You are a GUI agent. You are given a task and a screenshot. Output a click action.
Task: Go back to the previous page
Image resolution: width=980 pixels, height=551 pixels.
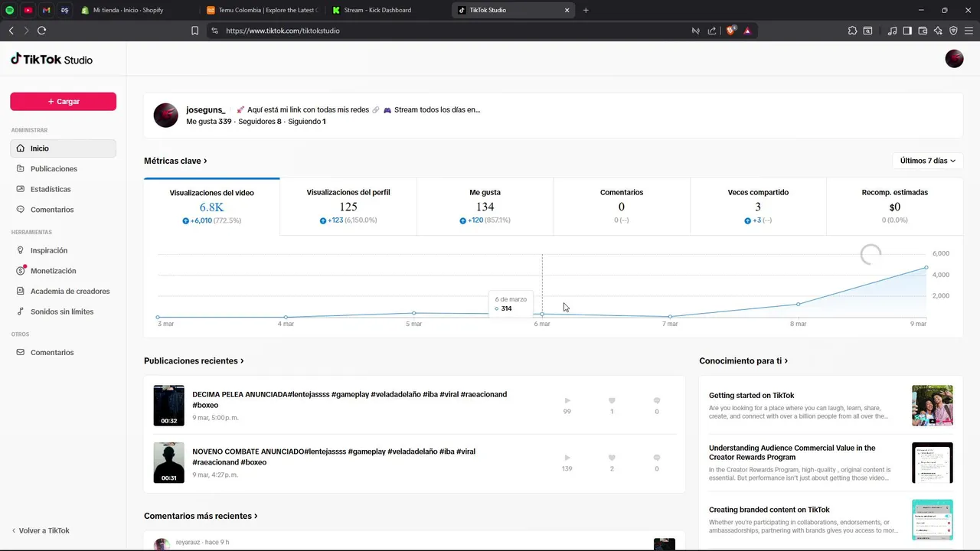pyautogui.click(x=11, y=31)
